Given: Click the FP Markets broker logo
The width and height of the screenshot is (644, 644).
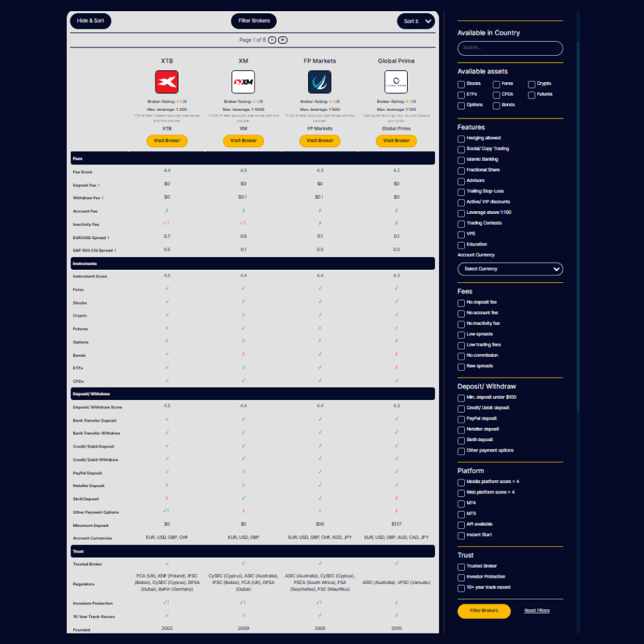Looking at the screenshot, I should pos(319,82).
